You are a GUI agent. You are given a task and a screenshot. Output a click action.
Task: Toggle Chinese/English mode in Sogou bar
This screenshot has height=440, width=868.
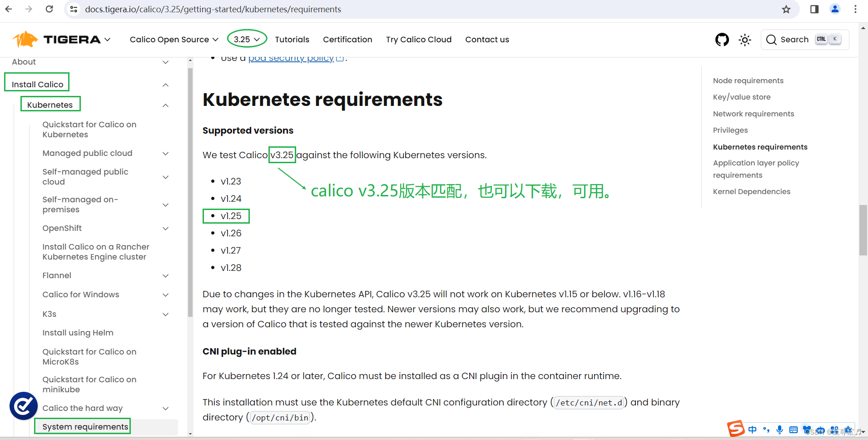(753, 430)
